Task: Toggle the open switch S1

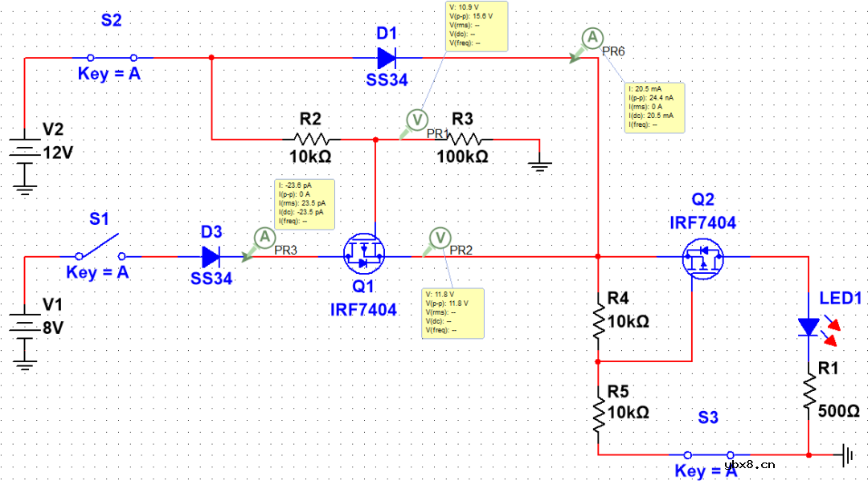Action: pyautogui.click(x=102, y=247)
